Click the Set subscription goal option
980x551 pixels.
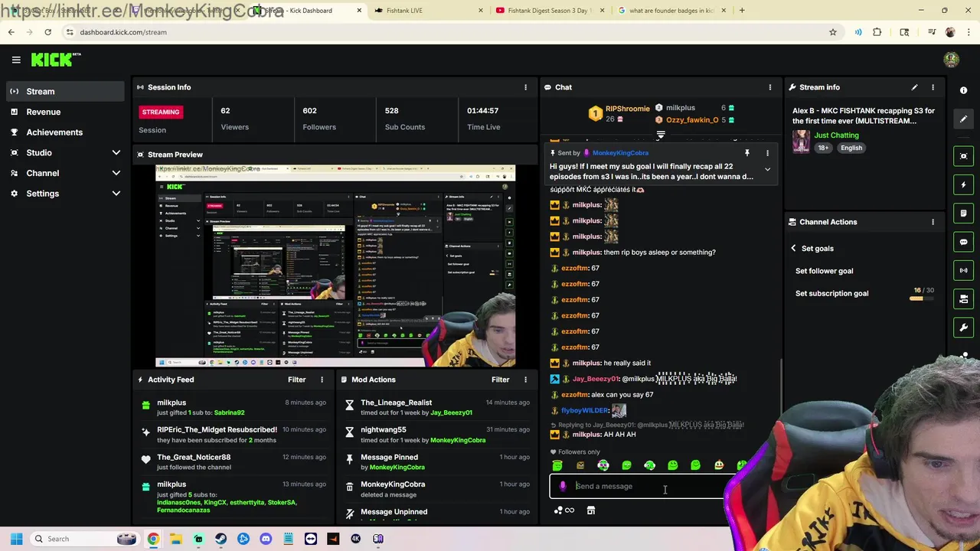click(x=831, y=293)
